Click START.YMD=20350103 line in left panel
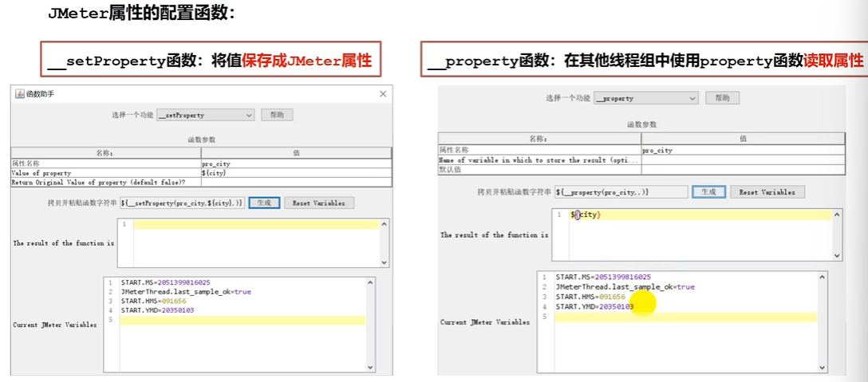This screenshot has width=868, height=382. click(x=158, y=310)
